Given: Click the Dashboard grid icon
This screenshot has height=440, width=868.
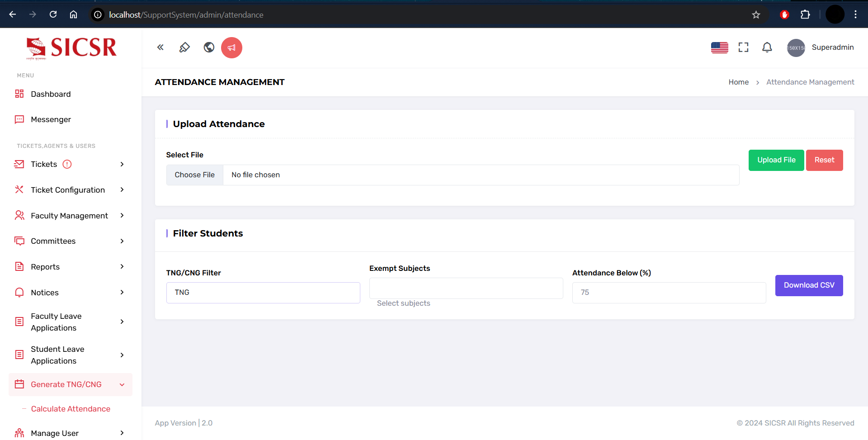Looking at the screenshot, I should 19,94.
